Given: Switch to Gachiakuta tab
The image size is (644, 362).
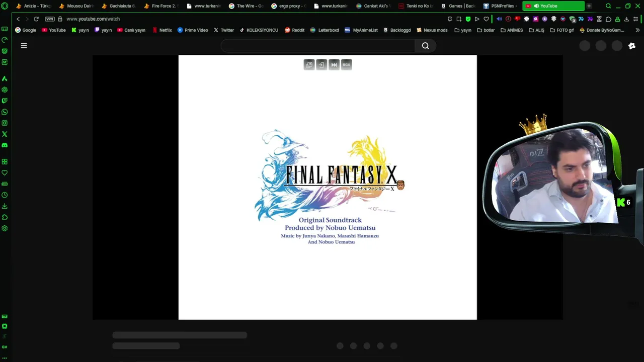Looking at the screenshot, I should 118,6.
